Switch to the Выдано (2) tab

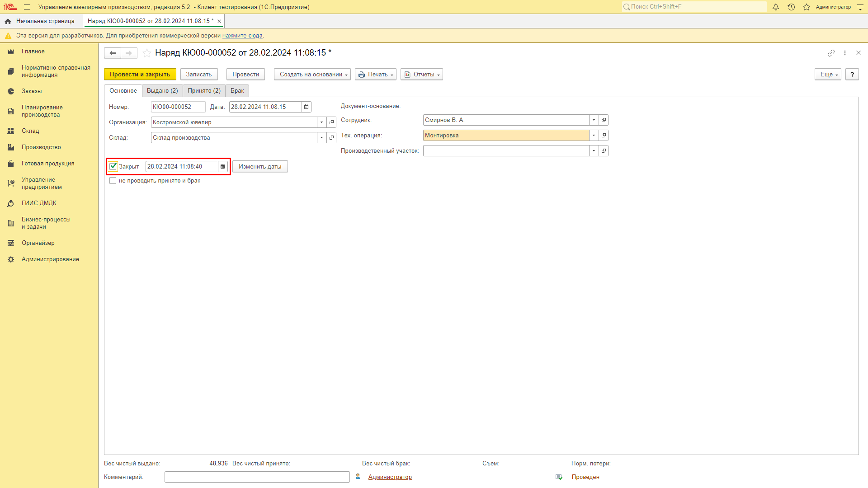162,91
